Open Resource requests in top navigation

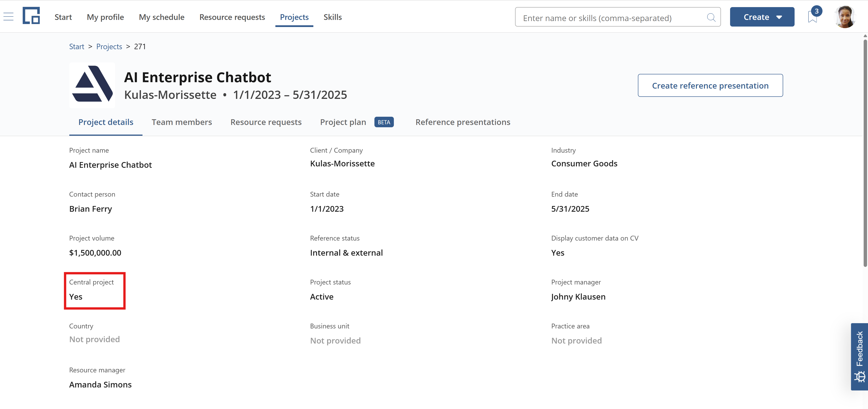tap(232, 17)
